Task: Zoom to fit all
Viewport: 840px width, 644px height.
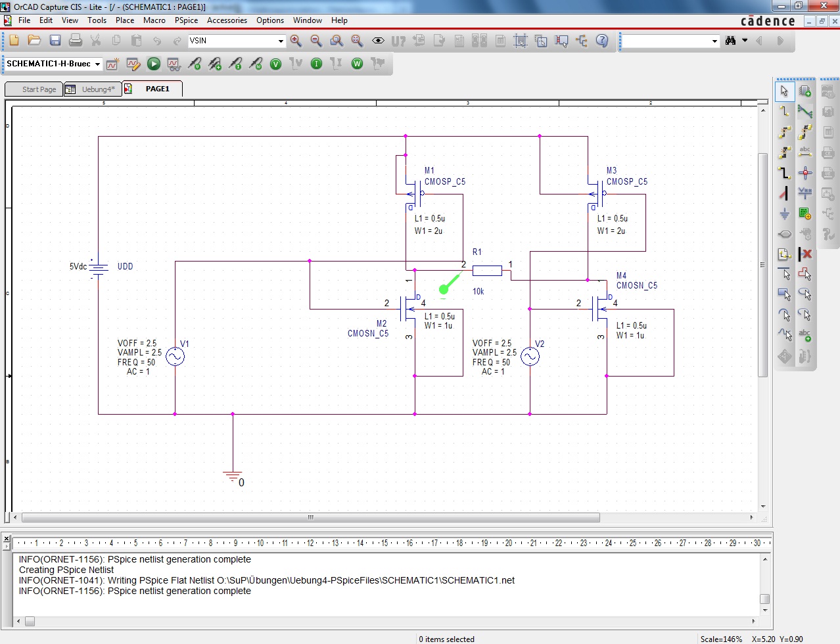Action: click(x=357, y=41)
